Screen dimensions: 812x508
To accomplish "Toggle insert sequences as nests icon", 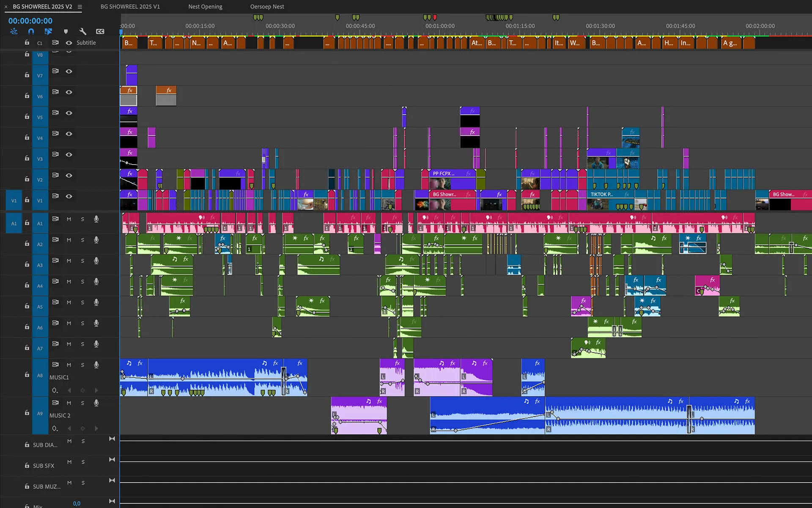I will pyautogui.click(x=14, y=31).
